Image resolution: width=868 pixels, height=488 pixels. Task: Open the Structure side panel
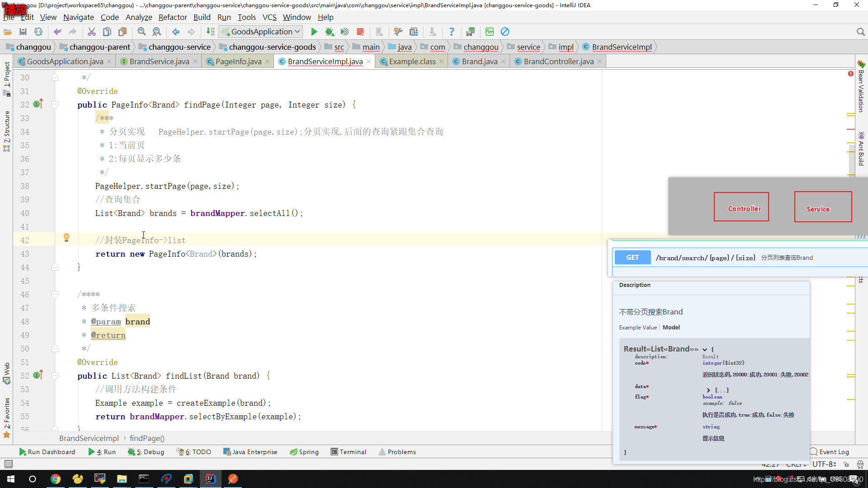7,131
